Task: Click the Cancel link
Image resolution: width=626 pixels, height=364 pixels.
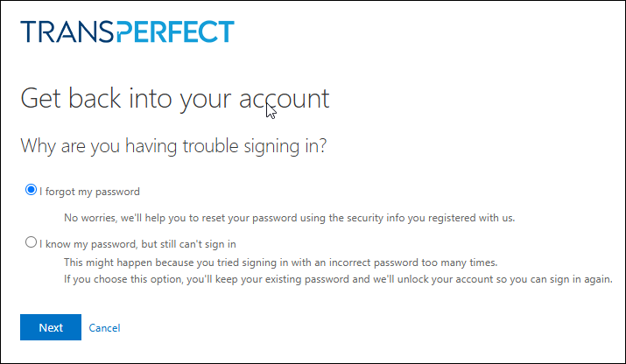Action: (104, 327)
